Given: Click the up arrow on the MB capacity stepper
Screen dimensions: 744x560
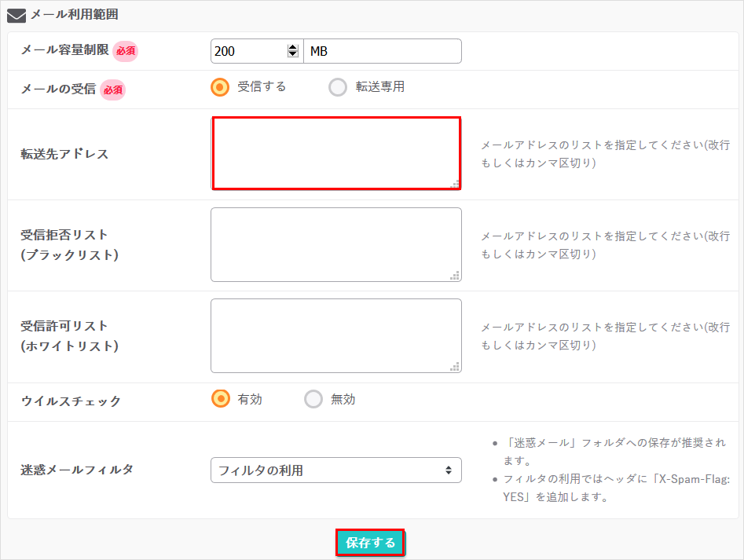Looking at the screenshot, I should pyautogui.click(x=292, y=46).
